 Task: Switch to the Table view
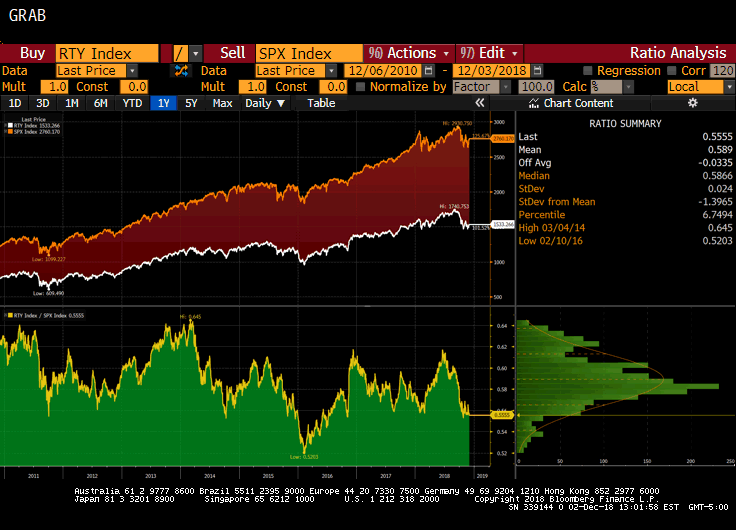click(321, 103)
